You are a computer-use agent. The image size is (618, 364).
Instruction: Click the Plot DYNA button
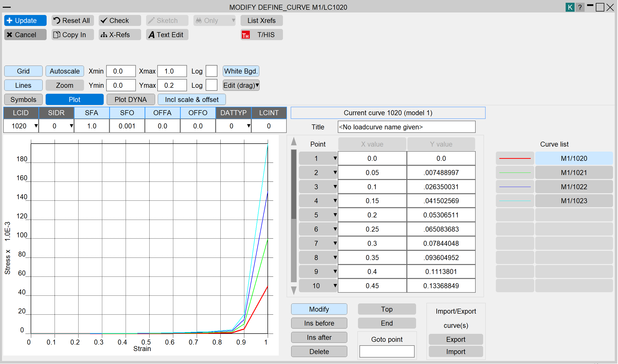(131, 99)
